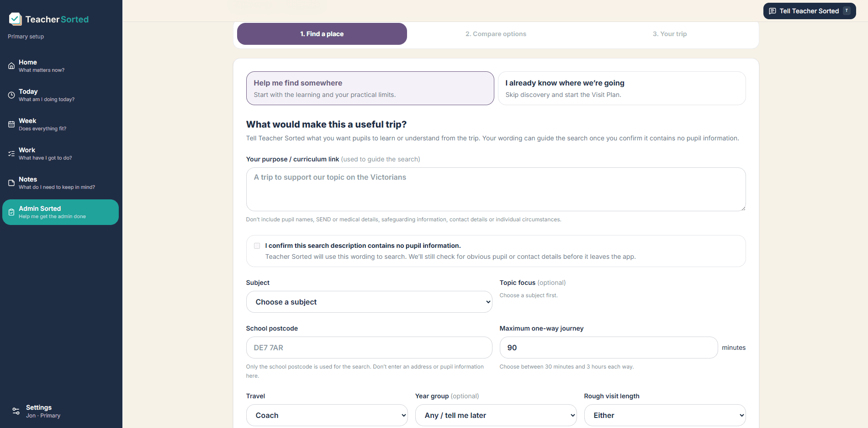Focus the purpose and curriculum link textbox
This screenshot has width=868, height=428.
[x=496, y=189]
